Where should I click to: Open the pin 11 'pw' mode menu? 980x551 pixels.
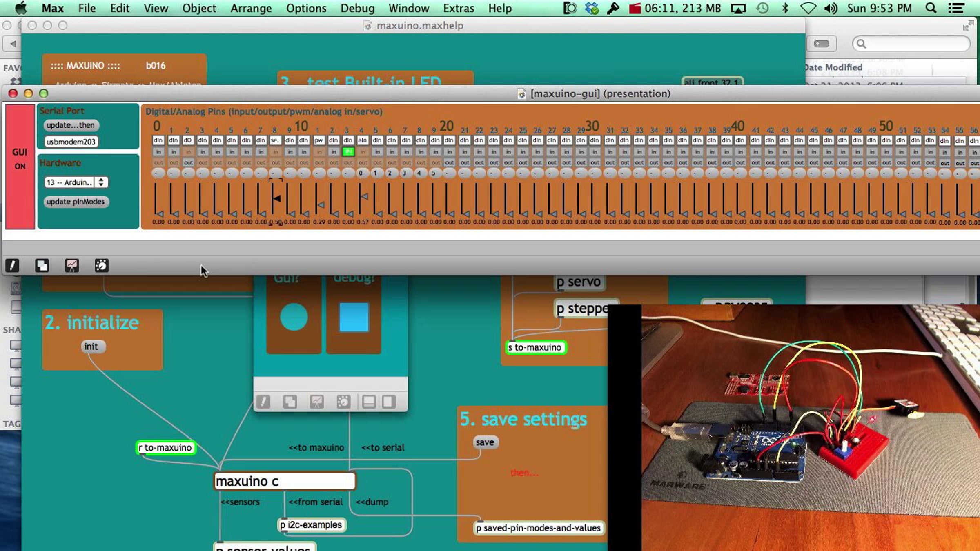[318, 140]
